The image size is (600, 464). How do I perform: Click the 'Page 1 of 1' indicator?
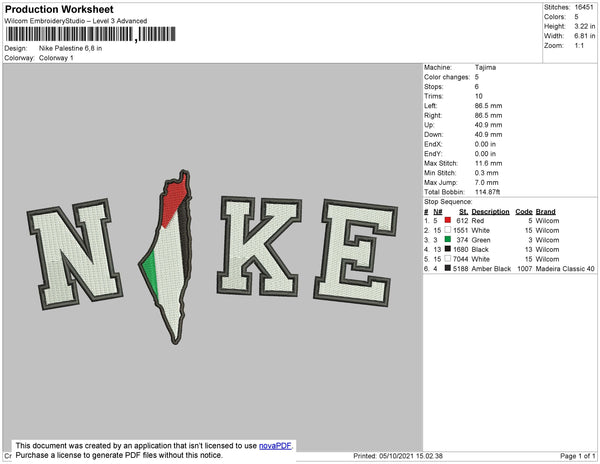(x=578, y=456)
